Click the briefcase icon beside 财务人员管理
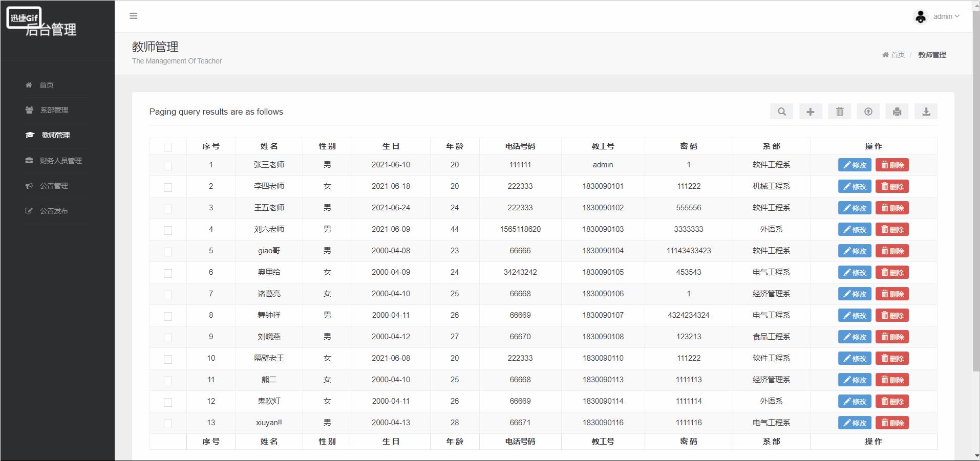 click(29, 160)
